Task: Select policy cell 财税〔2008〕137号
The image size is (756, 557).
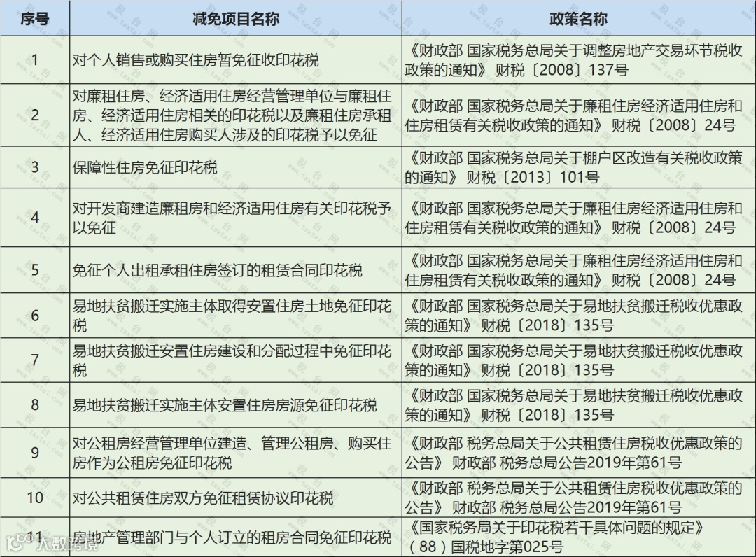Action: click(579, 59)
